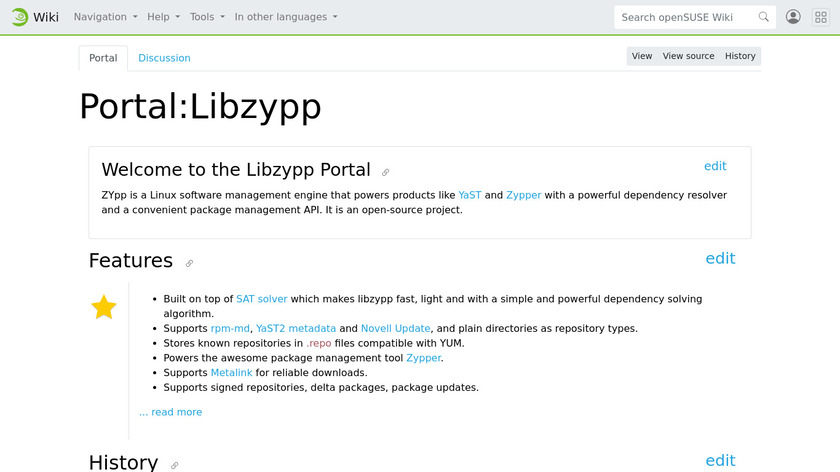Open the In other languages dropdown
The width and height of the screenshot is (840, 472).
[x=285, y=17]
